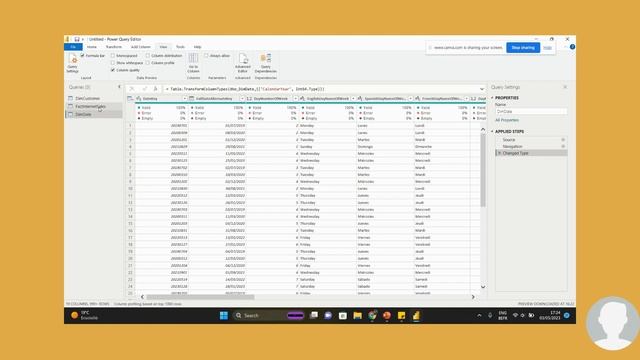Toggle the Formula Bar checkbox
The height and width of the screenshot is (360, 640).
pos(82,56)
